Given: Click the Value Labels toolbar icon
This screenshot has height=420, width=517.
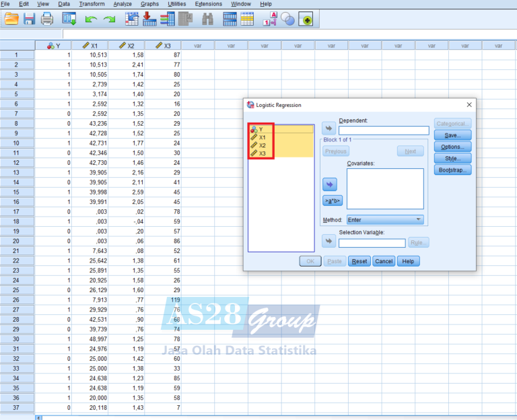Looking at the screenshot, I should point(270,20).
